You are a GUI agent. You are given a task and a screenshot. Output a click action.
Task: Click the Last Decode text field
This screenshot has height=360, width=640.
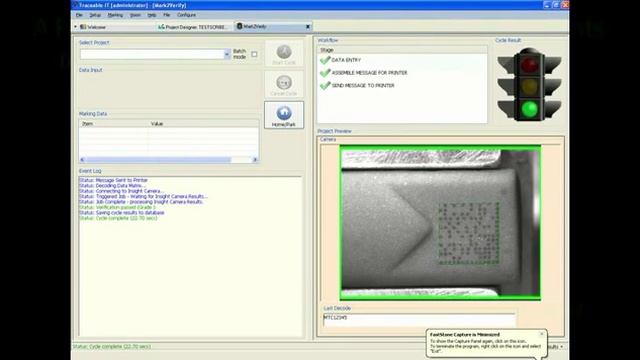pyautogui.click(x=419, y=320)
